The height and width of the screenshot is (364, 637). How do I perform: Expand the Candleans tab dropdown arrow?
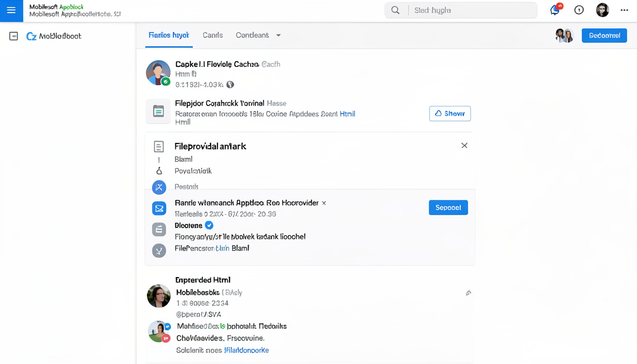278,36
